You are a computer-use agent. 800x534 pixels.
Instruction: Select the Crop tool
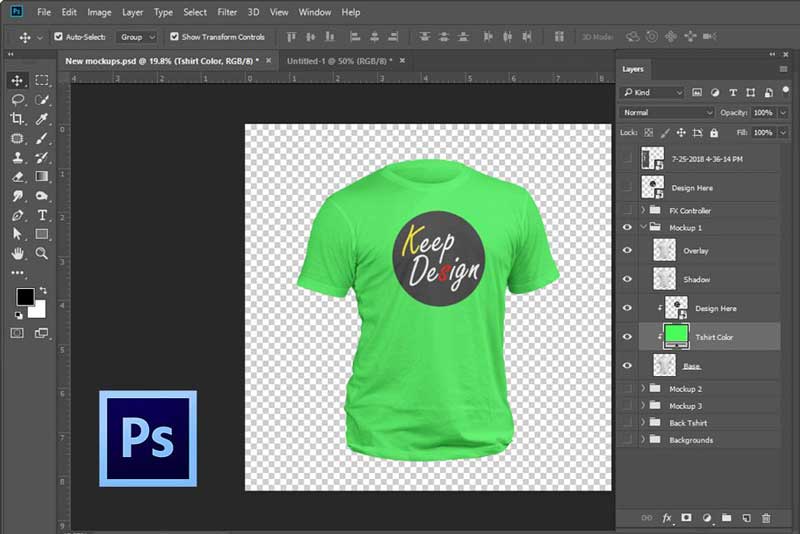click(x=17, y=119)
